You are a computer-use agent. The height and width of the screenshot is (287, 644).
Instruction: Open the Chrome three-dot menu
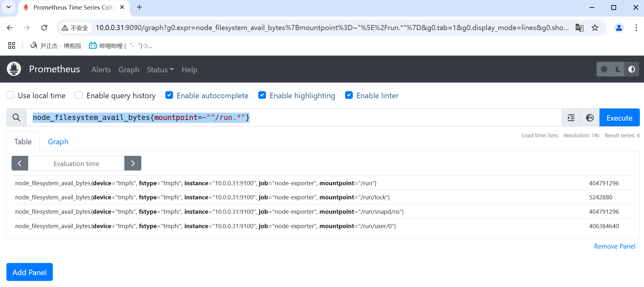pos(636,28)
